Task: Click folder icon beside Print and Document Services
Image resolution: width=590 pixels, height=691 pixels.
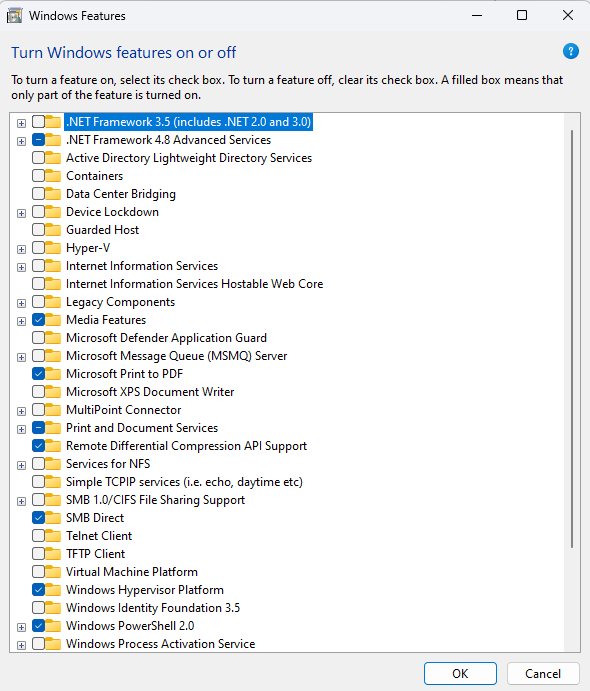Action: (x=53, y=428)
